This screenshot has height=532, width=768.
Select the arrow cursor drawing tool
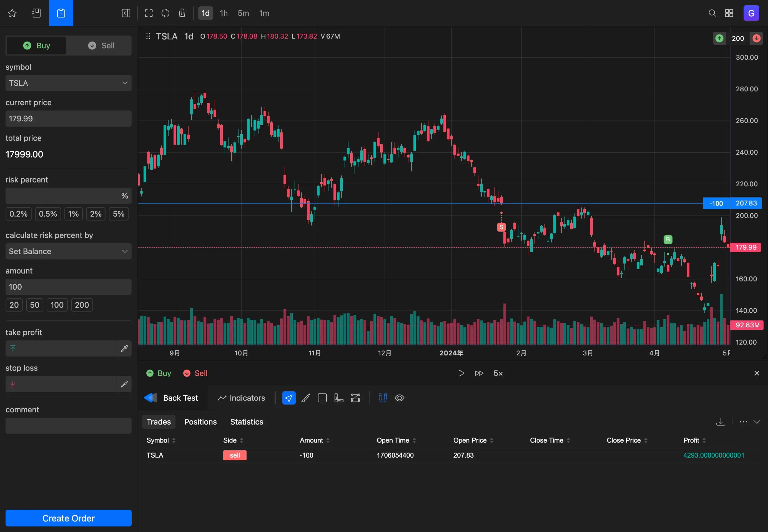(289, 398)
